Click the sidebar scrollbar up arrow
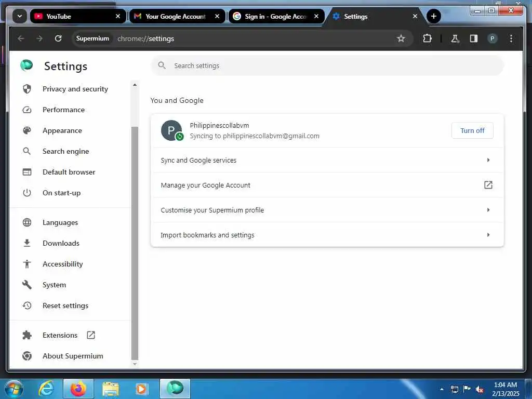Screen dimensions: 532x399 click(x=135, y=85)
